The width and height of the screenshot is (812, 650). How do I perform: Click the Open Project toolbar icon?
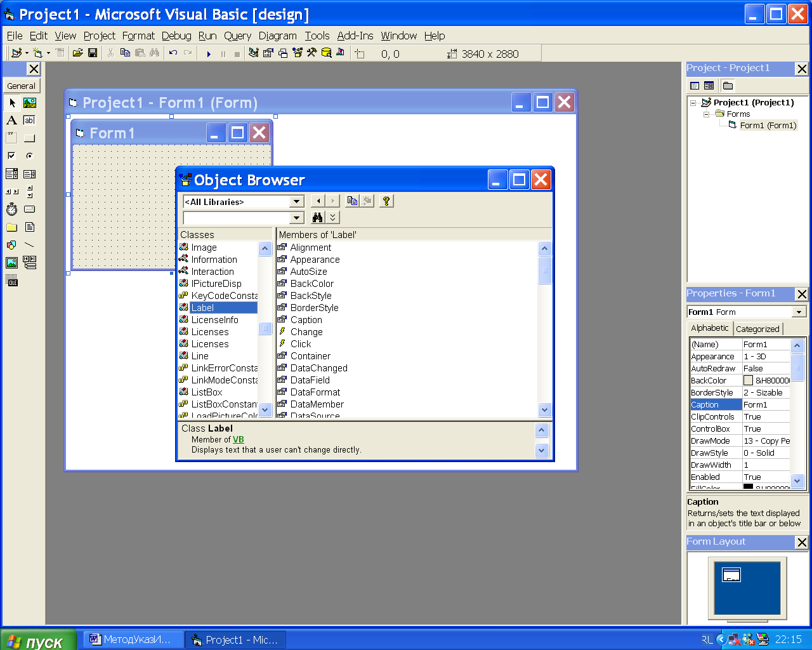click(x=77, y=53)
